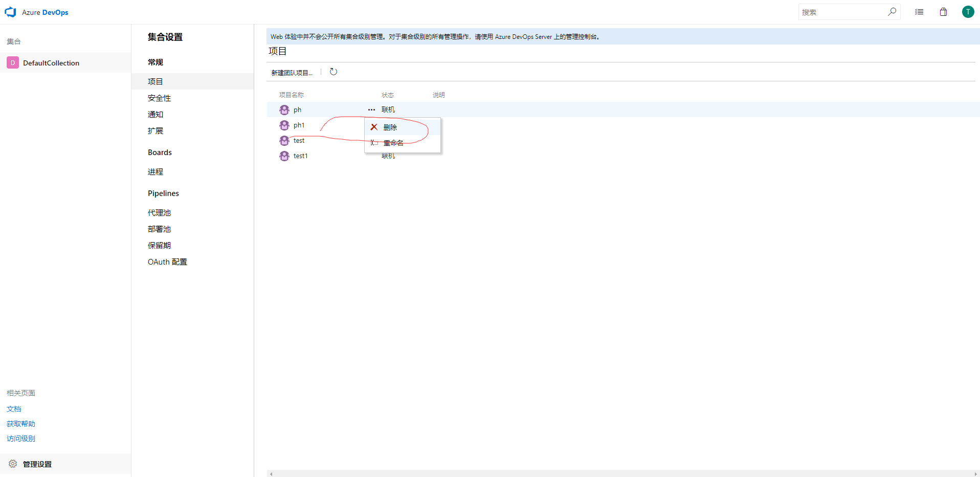This screenshot has width=980, height=477.
Task: Click the ph1 project icon
Action: pos(284,125)
